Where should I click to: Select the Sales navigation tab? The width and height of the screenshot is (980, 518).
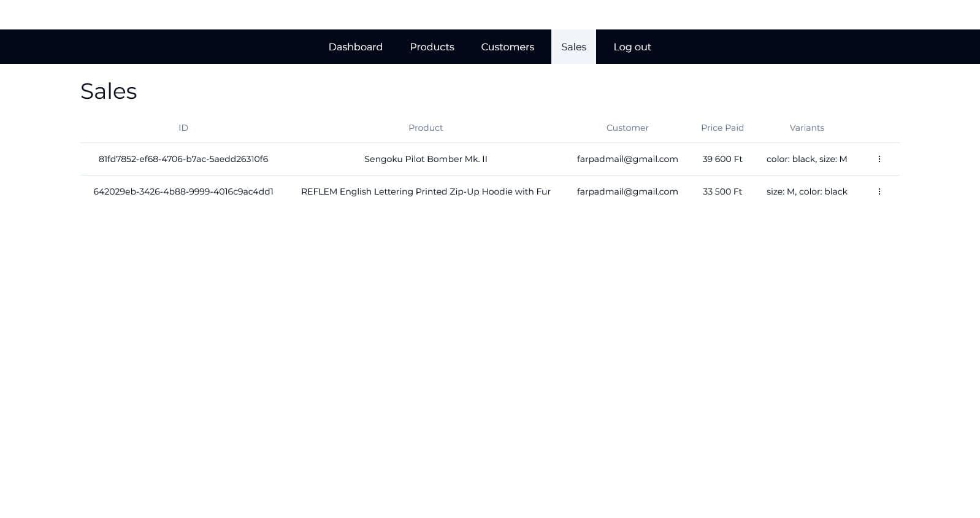click(x=573, y=47)
